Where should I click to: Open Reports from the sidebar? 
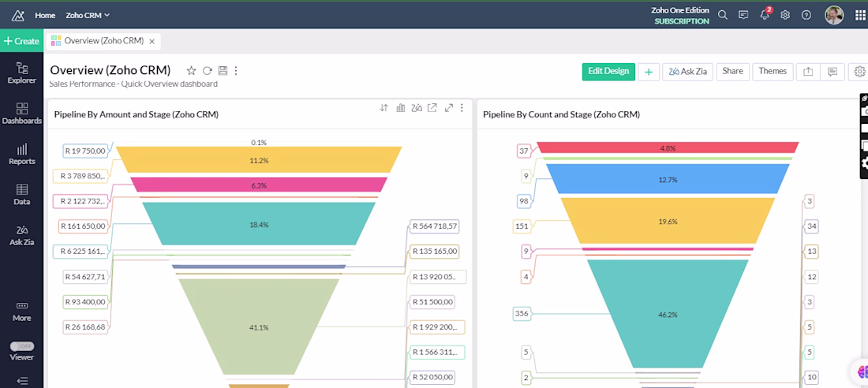[x=21, y=154]
